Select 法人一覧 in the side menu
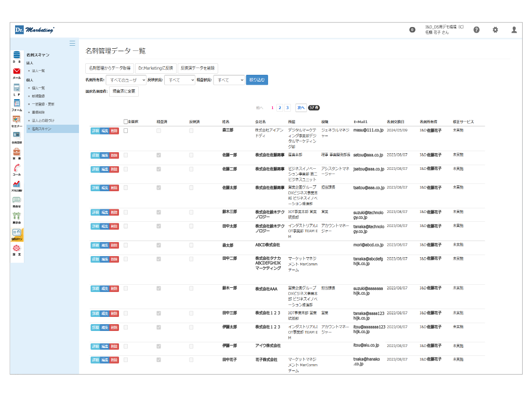Viewport: 532px width, 399px height. click(38, 71)
